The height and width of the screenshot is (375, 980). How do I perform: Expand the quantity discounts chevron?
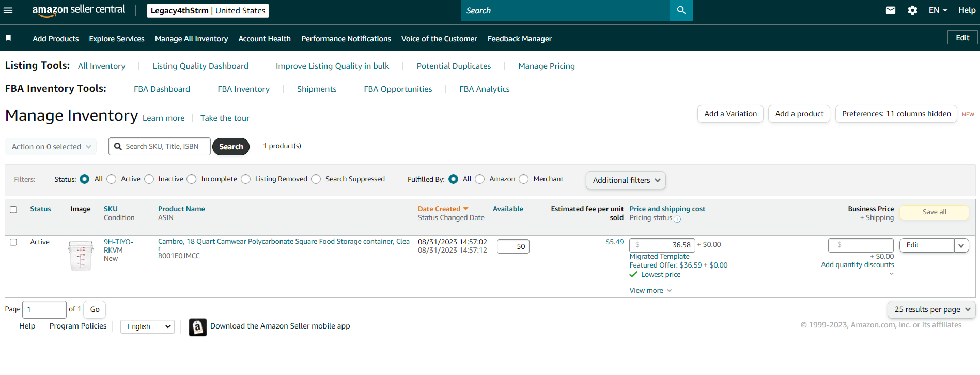pyautogui.click(x=891, y=274)
